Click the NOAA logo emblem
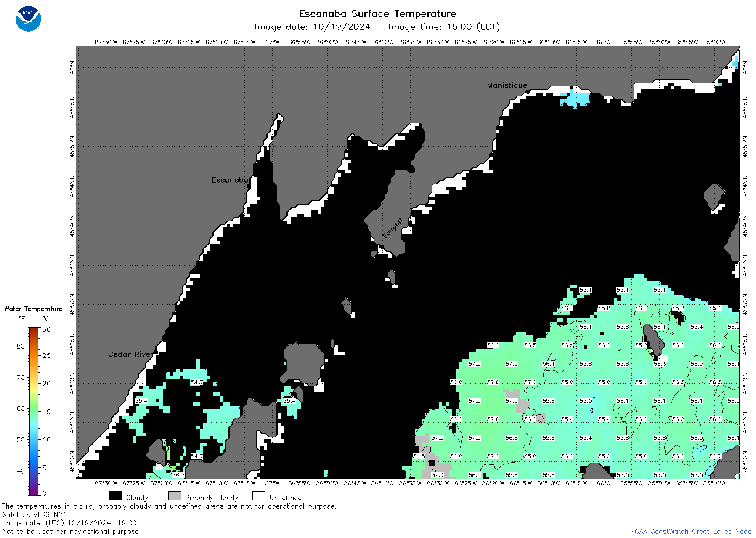The image size is (756, 538). (x=28, y=19)
